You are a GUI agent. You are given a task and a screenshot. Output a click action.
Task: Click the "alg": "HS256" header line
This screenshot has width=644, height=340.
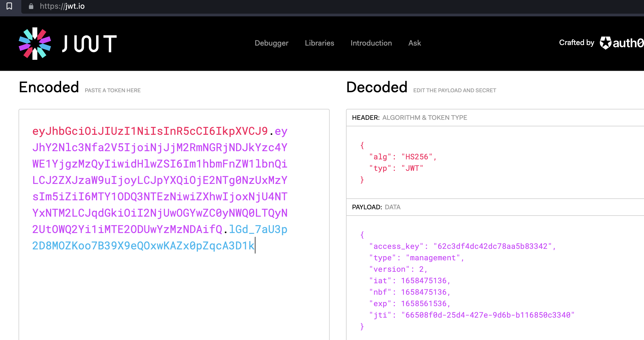click(403, 157)
